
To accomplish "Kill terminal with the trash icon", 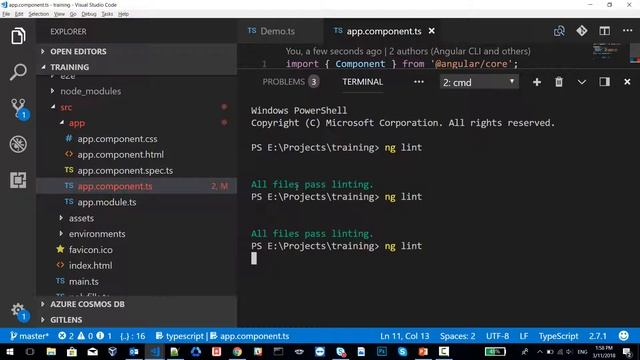I will coord(559,82).
